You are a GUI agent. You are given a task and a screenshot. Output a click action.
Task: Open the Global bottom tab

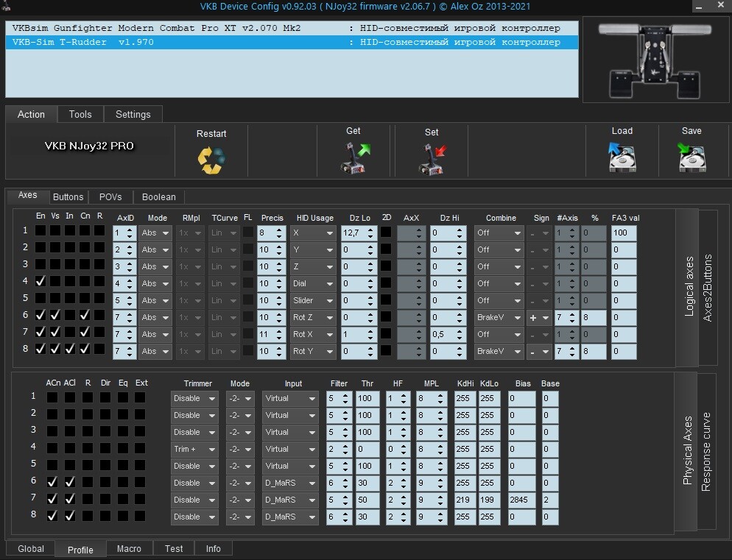[x=31, y=549]
